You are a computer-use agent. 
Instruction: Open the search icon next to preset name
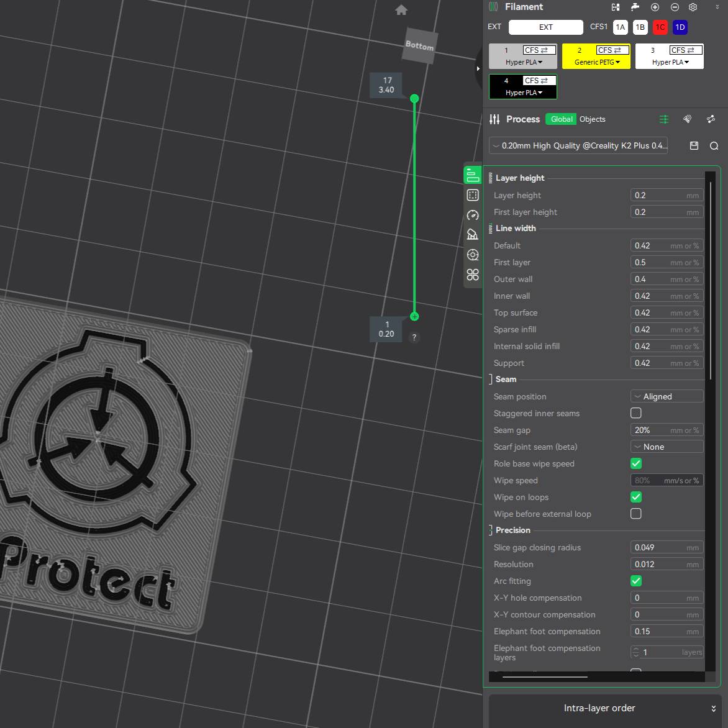point(714,145)
